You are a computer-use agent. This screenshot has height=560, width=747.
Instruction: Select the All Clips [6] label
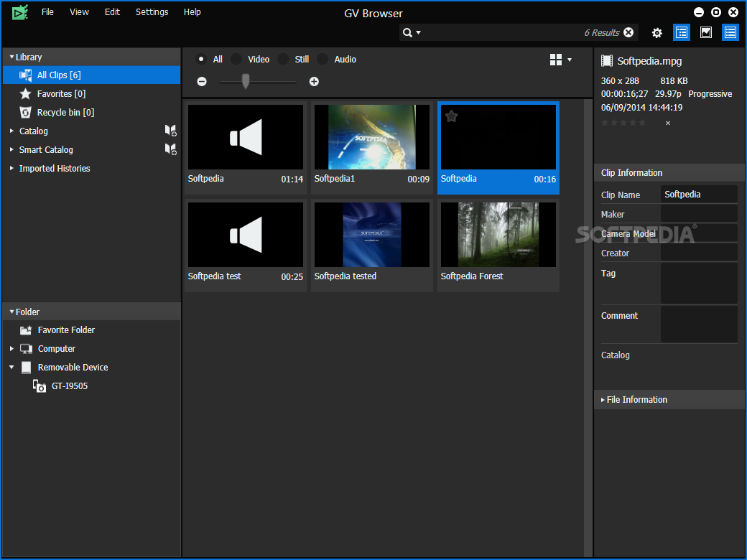(x=59, y=75)
